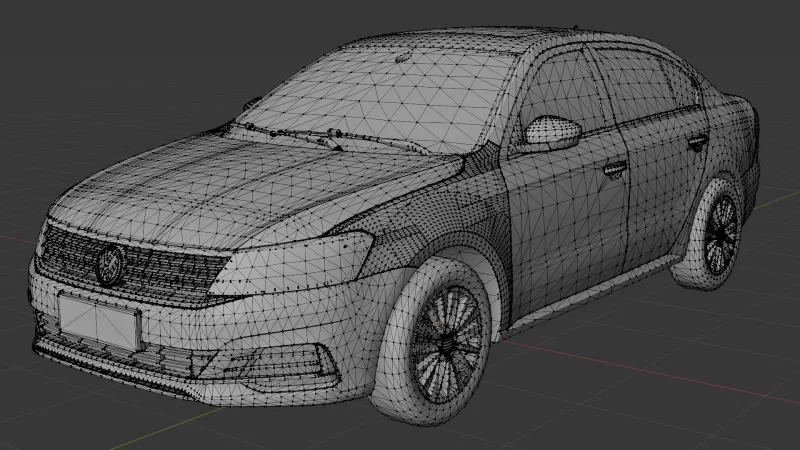Select the rear wheel of the car
Screen dimensions: 800x450
pyautogui.click(x=720, y=236)
